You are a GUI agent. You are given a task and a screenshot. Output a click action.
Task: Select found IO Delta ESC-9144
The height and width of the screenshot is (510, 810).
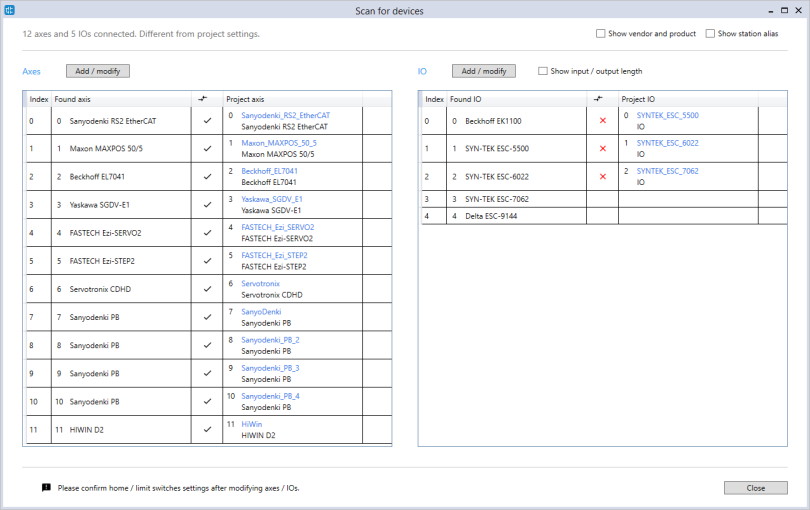(491, 216)
